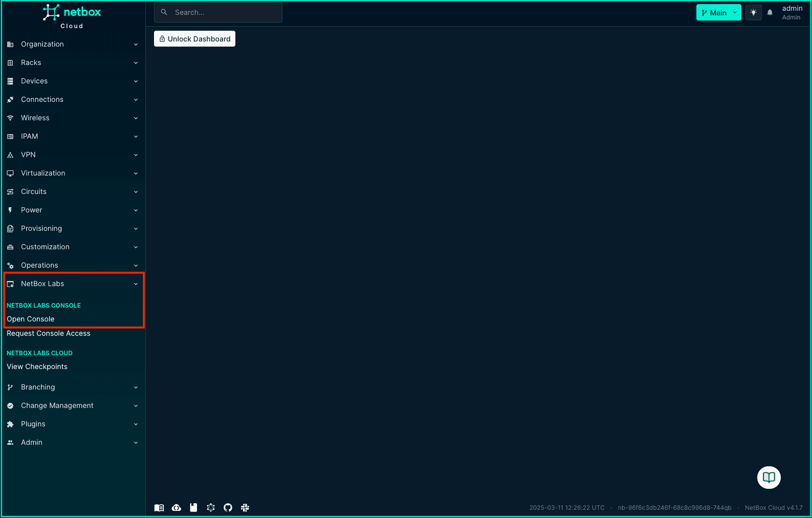Screen dimensions: 812x518
Task: Open the Slack icon in the footer
Action: pyautogui.click(x=245, y=508)
